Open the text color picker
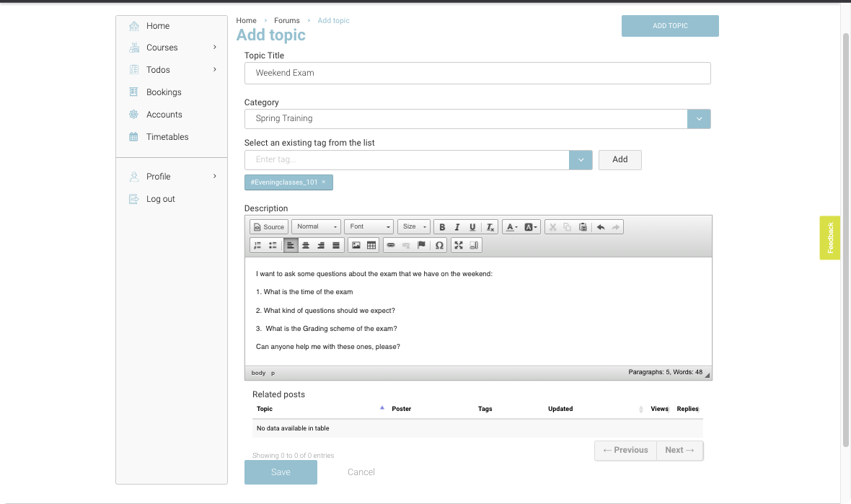851x504 pixels. [x=511, y=227]
